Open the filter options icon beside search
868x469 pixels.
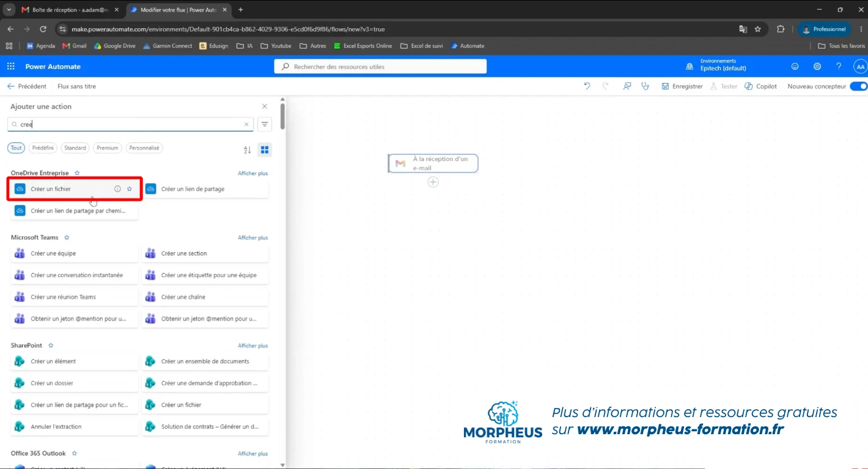(265, 124)
